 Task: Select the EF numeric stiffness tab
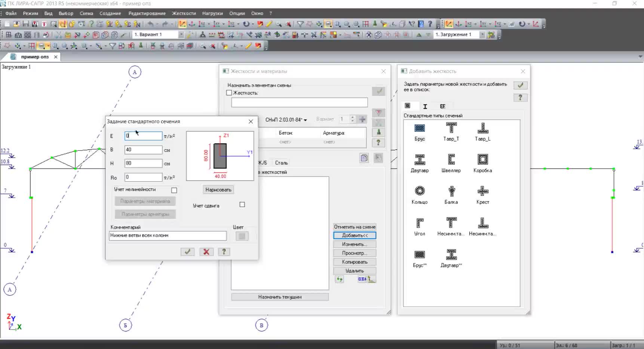pos(442,106)
